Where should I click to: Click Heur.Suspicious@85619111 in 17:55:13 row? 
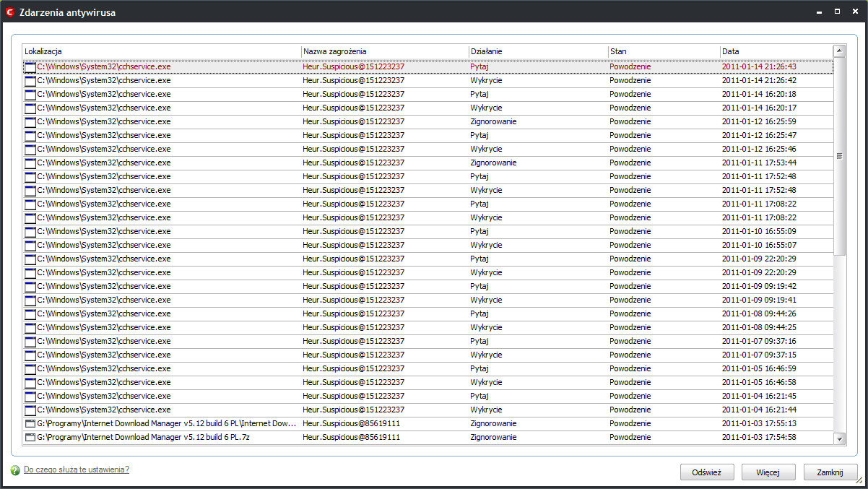pyautogui.click(x=351, y=423)
